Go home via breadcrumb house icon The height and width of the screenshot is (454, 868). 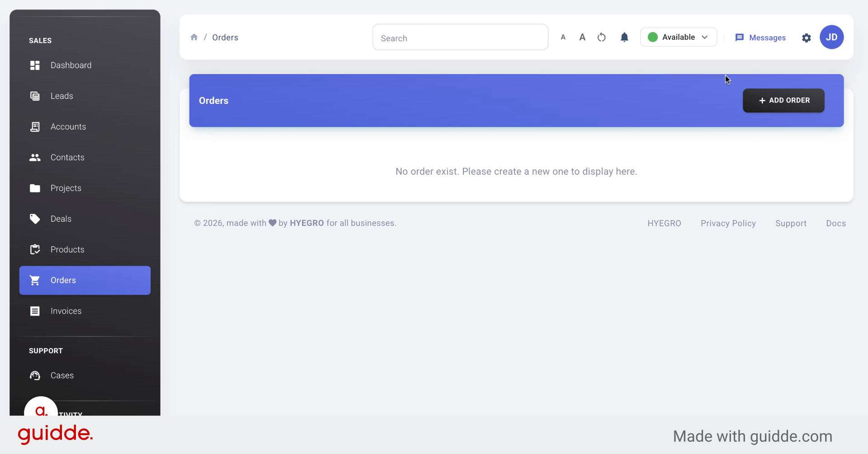[x=194, y=37]
